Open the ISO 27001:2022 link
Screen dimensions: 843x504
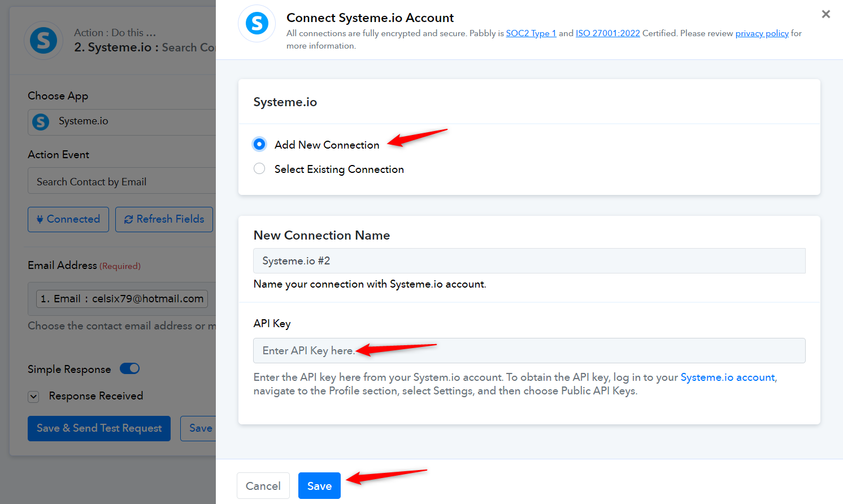coord(608,33)
